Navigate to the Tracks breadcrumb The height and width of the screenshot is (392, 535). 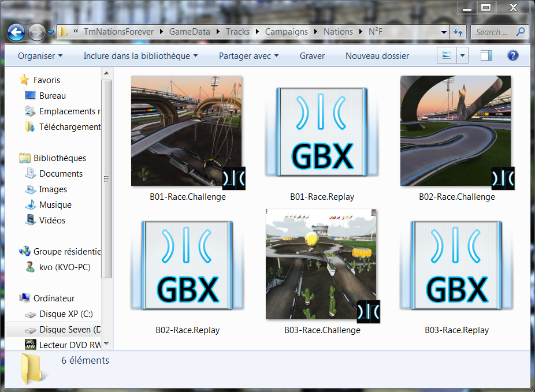237,32
